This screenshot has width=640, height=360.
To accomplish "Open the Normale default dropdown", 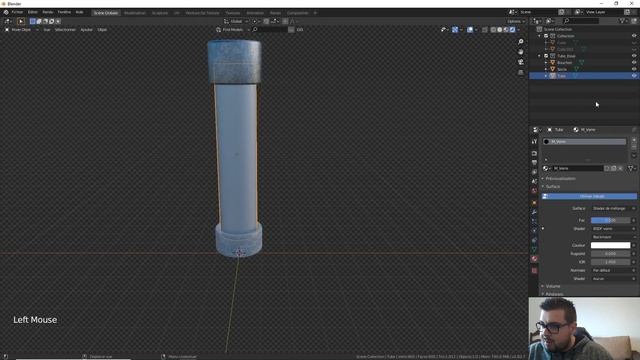I will (x=613, y=271).
